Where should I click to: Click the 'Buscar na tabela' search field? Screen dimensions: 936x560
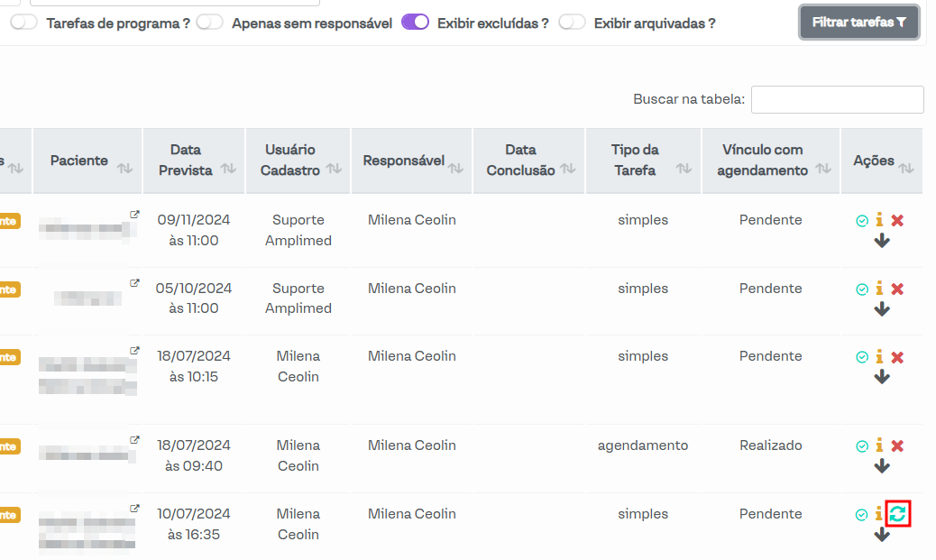tap(837, 99)
